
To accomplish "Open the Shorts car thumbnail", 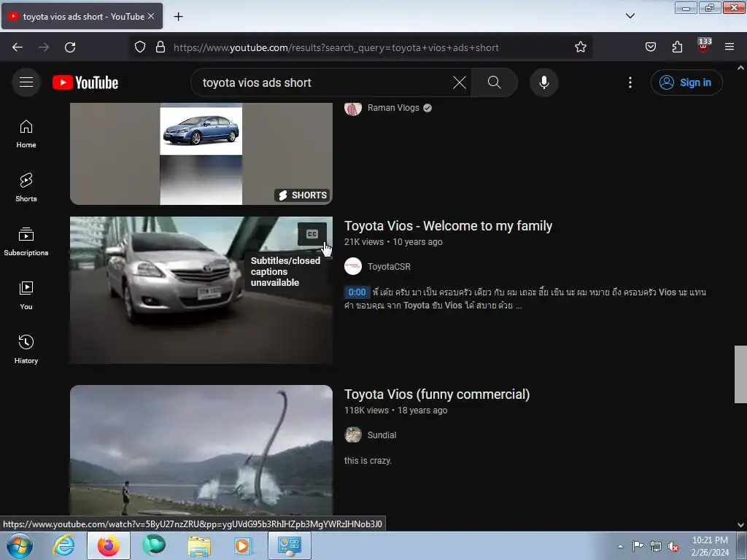I will [x=201, y=154].
